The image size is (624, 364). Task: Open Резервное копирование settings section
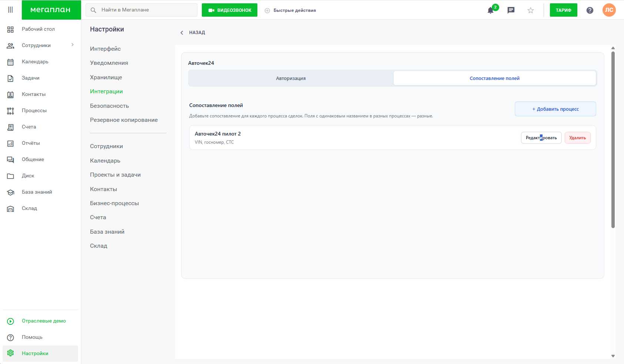[124, 120]
